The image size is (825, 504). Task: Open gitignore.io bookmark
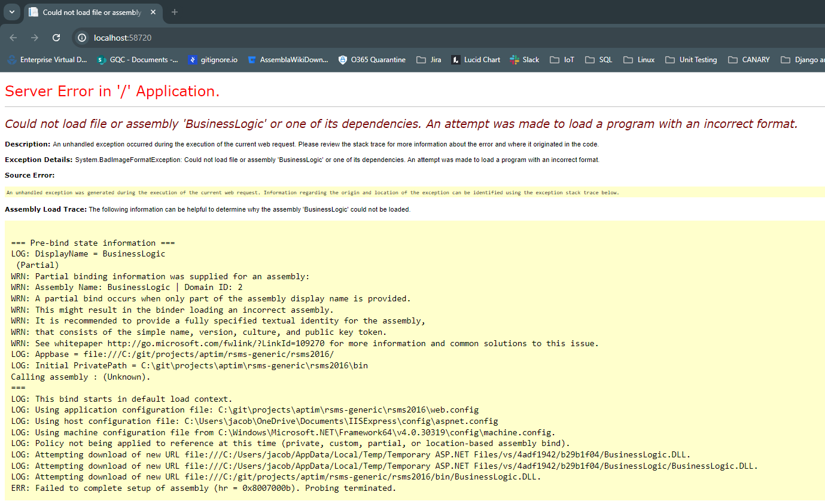coord(212,60)
